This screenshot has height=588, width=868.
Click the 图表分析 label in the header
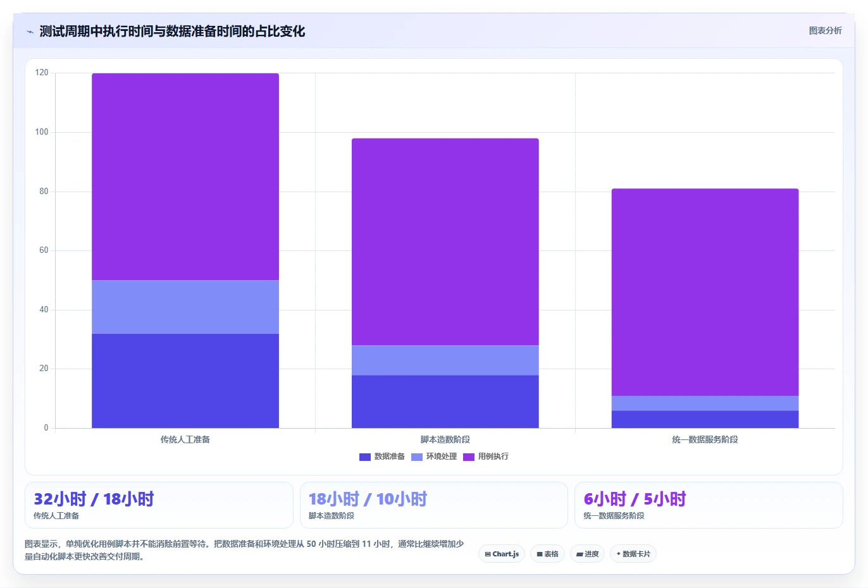pyautogui.click(x=825, y=30)
